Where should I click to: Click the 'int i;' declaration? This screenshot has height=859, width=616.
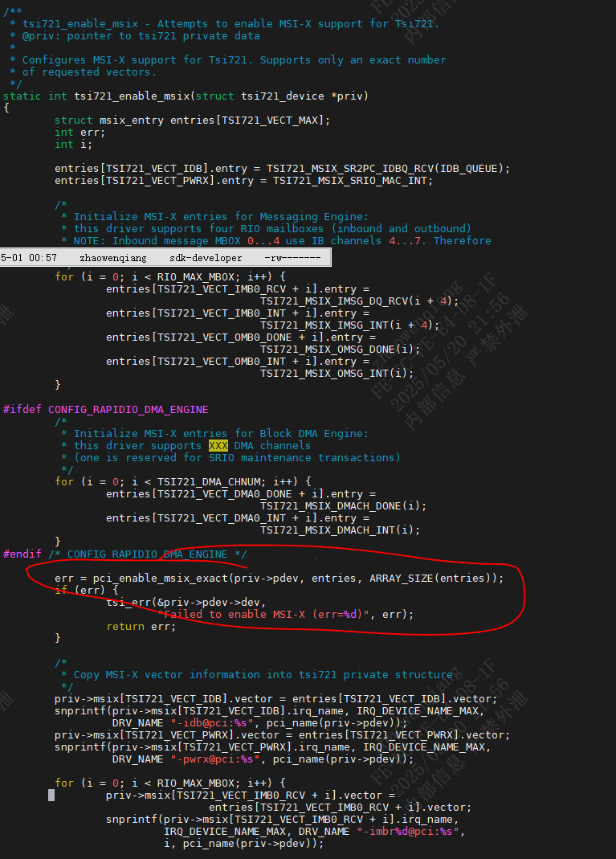73,144
